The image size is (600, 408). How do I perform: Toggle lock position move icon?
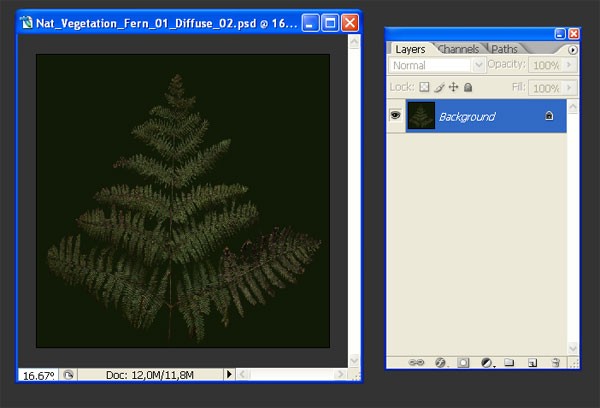click(453, 87)
